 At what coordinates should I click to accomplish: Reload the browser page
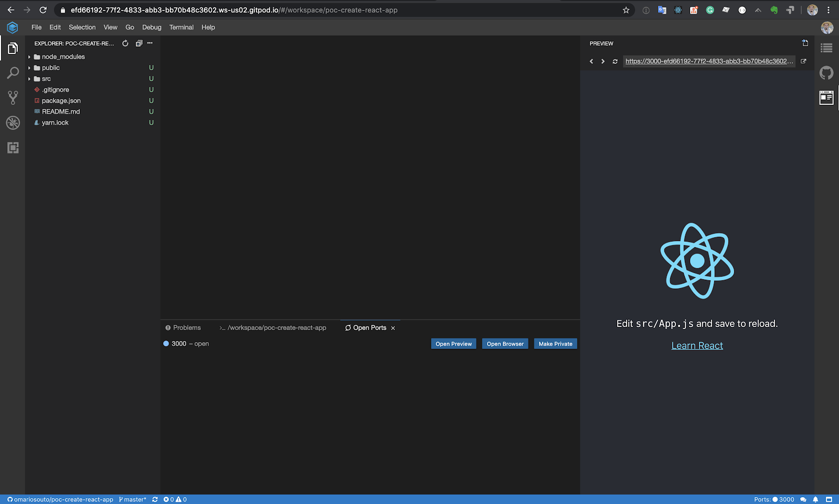[43, 10]
